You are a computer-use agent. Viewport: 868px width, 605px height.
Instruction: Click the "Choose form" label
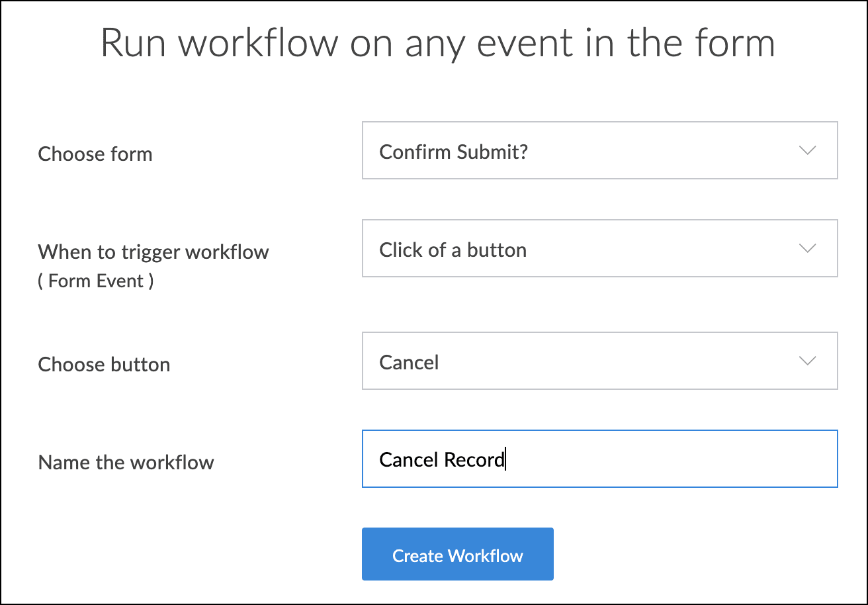[x=95, y=154]
